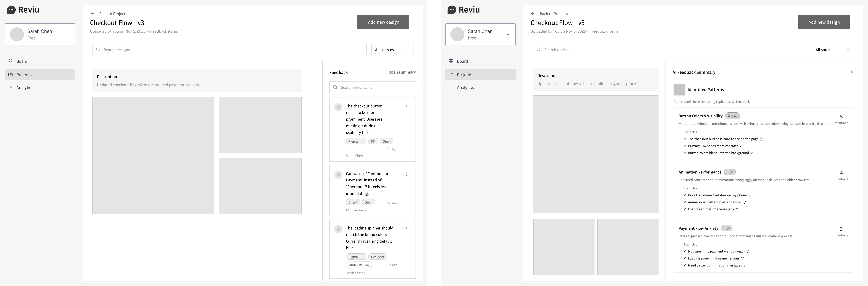Click the High badge on Animation Performance
Viewport: 868px width, 286px height.
[729, 172]
